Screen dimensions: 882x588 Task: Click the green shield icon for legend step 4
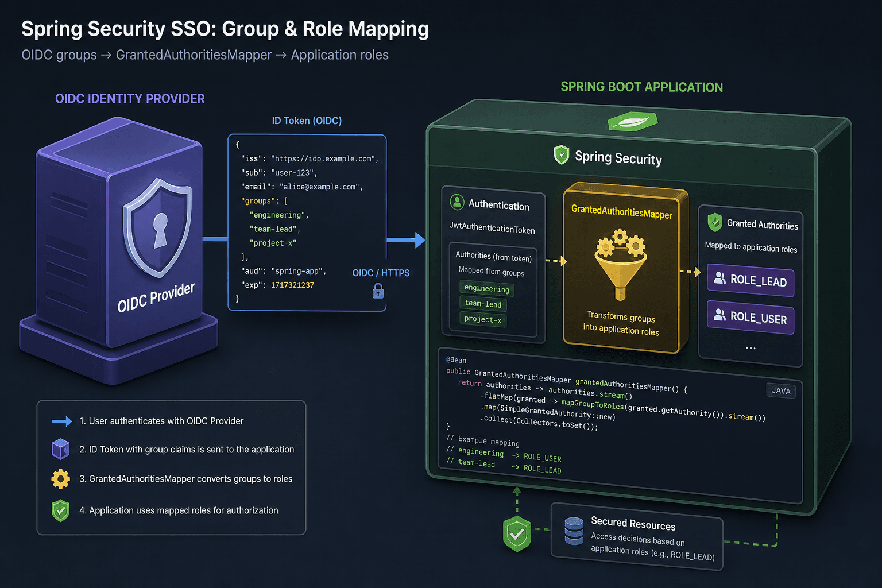(60, 510)
